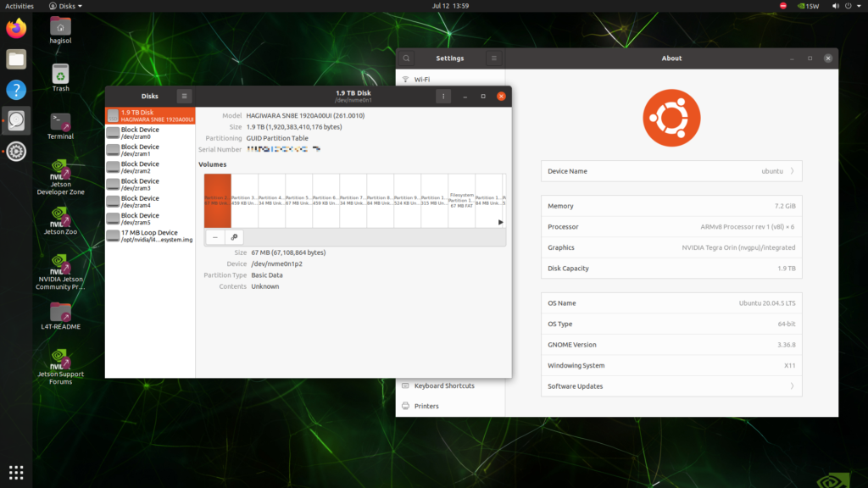Select the Partition 7 volume block
The width and height of the screenshot is (868, 488).
(353, 201)
